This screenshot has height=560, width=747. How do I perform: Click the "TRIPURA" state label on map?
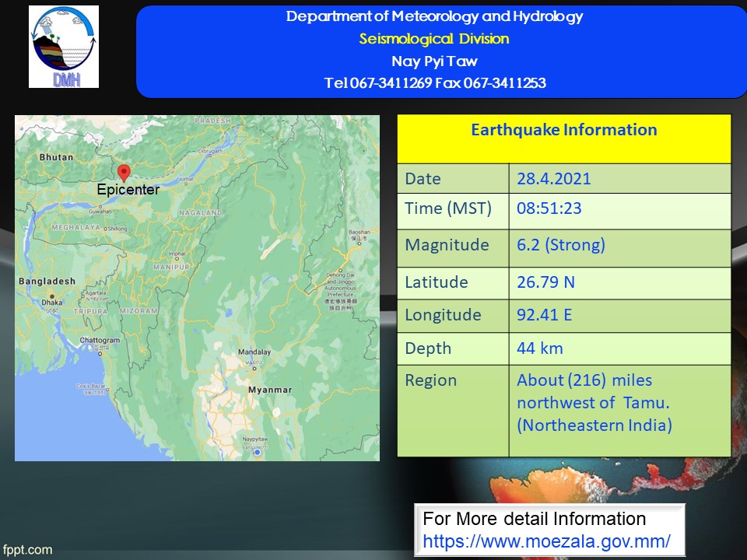coord(90,311)
